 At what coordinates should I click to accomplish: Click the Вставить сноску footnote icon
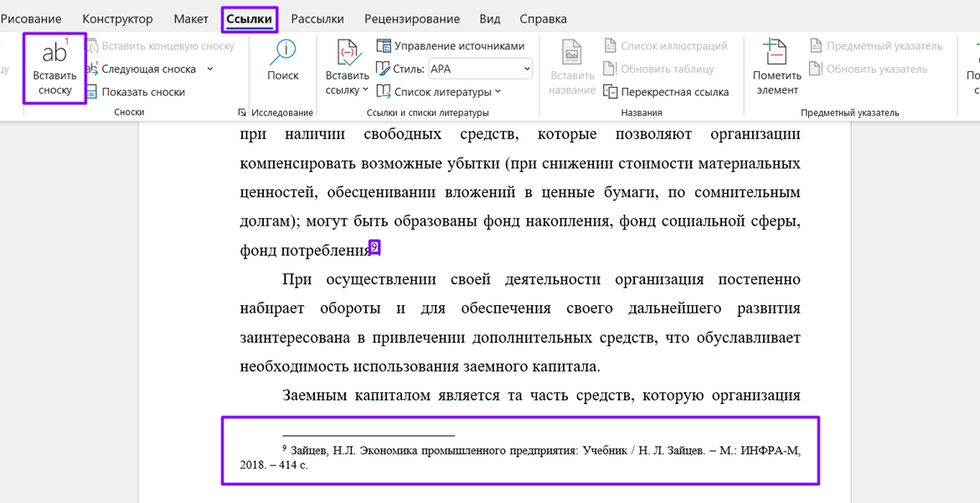pyautogui.click(x=54, y=54)
